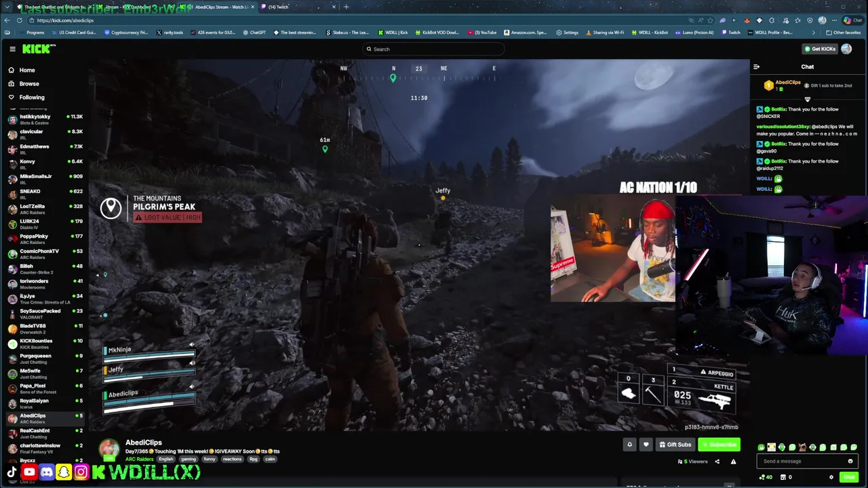Click the browser Back arrow
This screenshot has height=488, width=868.
point(7,20)
